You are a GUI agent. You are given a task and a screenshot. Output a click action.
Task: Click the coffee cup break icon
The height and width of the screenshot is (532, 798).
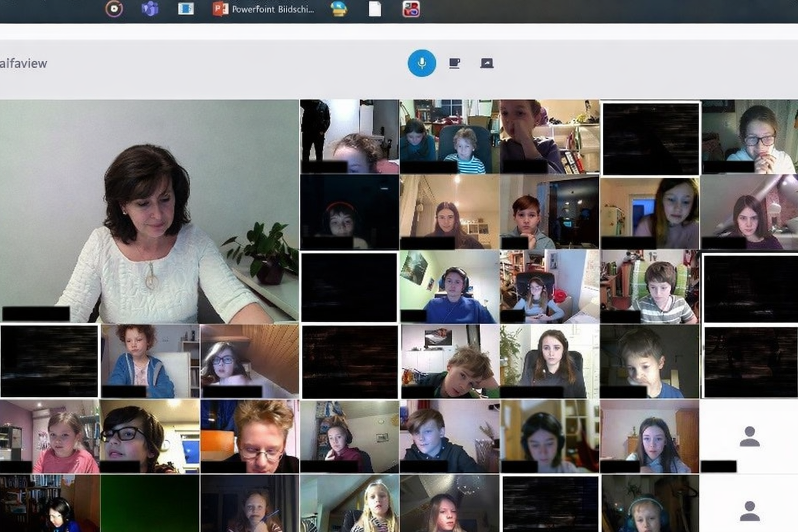point(454,63)
